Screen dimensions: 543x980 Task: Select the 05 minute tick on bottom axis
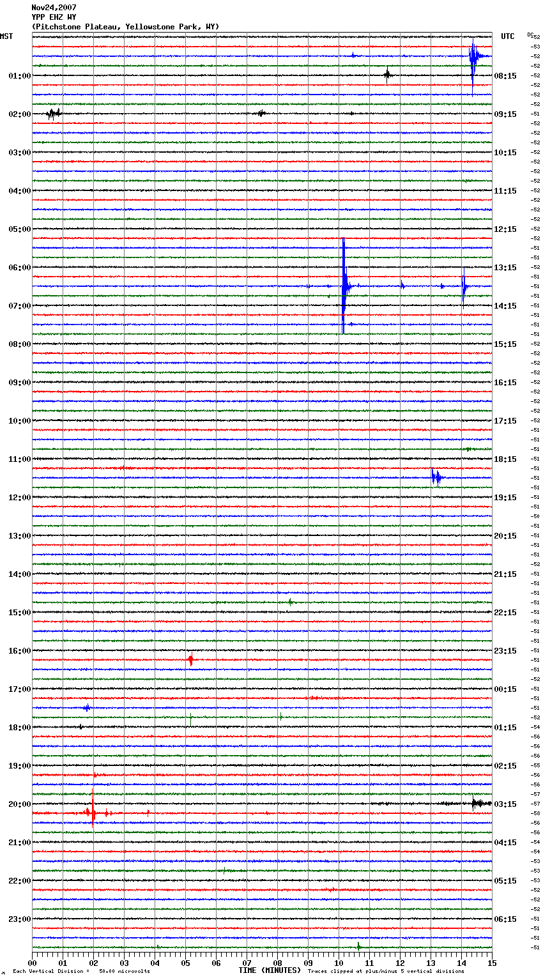[x=186, y=963]
